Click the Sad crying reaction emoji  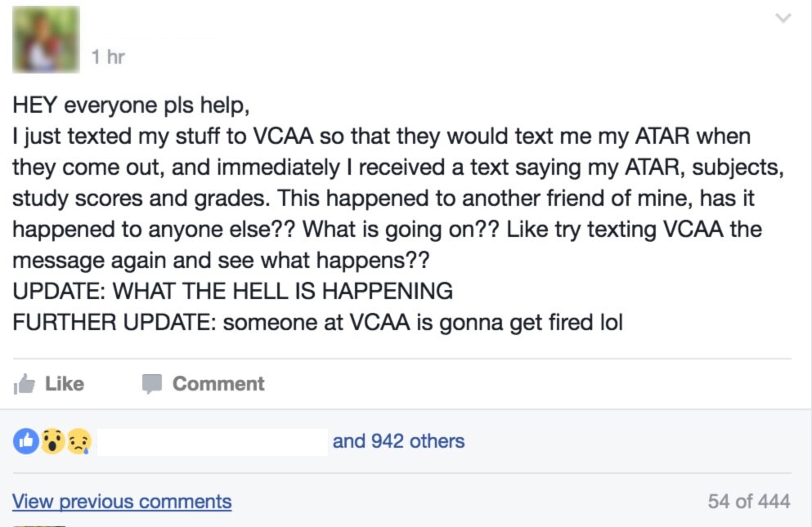click(79, 441)
